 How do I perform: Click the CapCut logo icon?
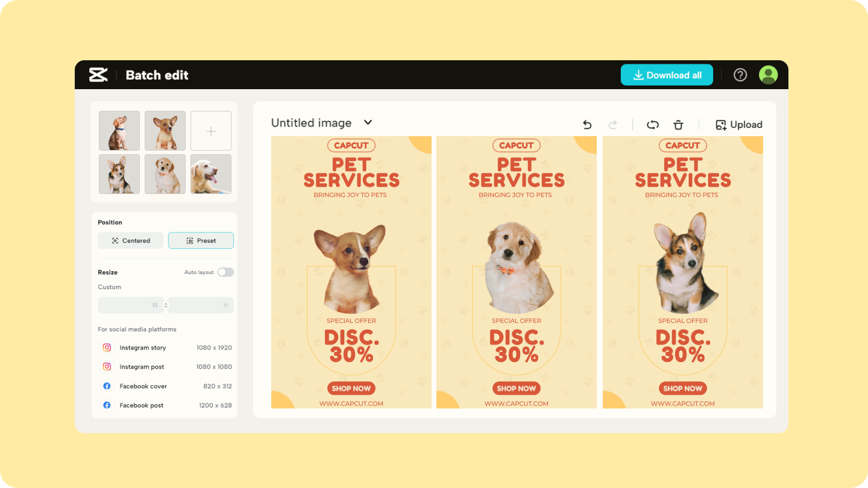click(x=98, y=75)
